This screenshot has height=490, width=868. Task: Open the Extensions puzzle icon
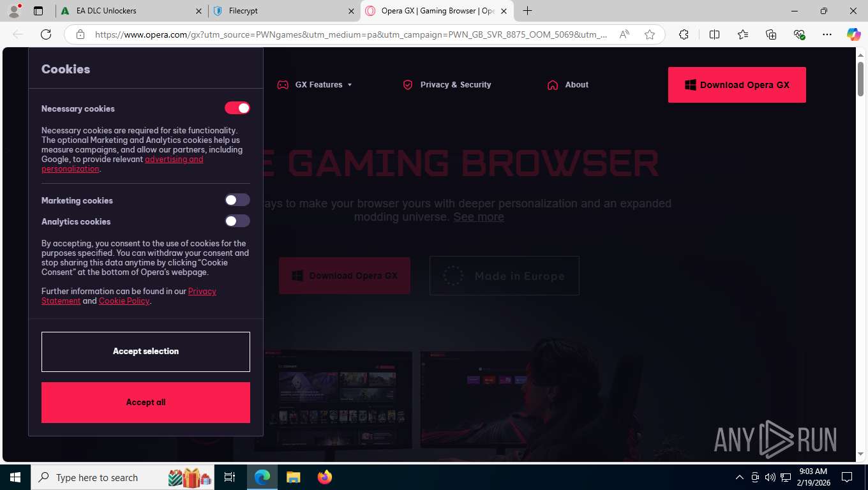pos(684,34)
